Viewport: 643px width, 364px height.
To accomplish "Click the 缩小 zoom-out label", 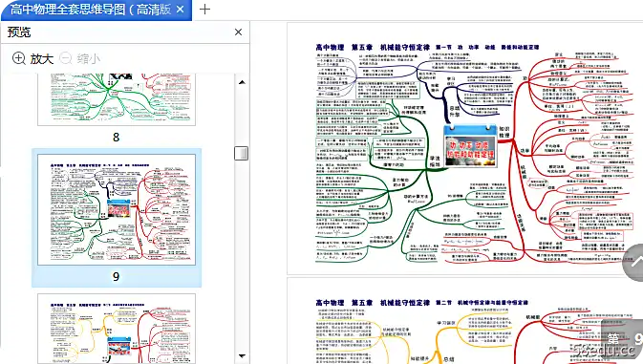I will point(89,58).
